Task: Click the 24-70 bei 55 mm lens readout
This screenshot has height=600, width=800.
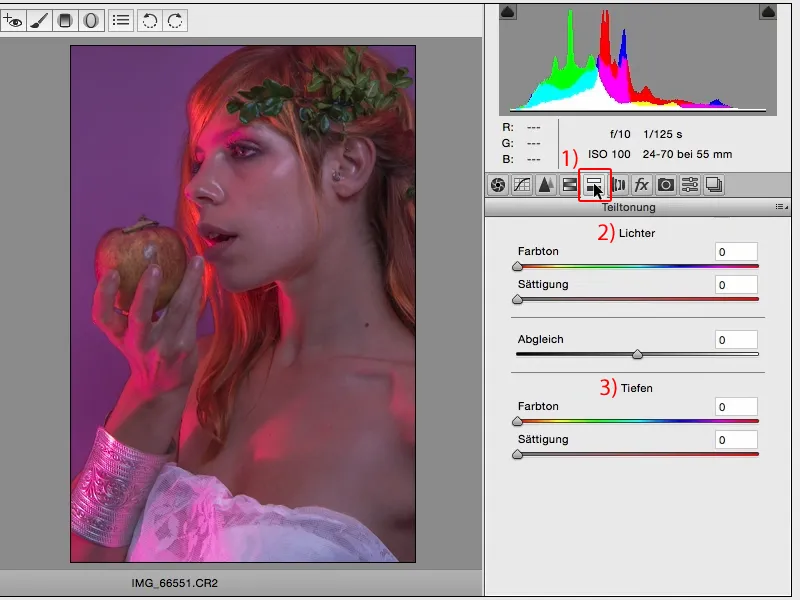Action: click(687, 154)
